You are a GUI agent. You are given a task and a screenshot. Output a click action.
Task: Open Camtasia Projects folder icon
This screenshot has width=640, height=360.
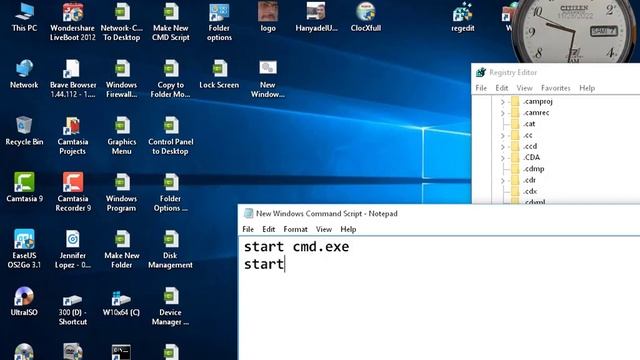[x=73, y=135]
